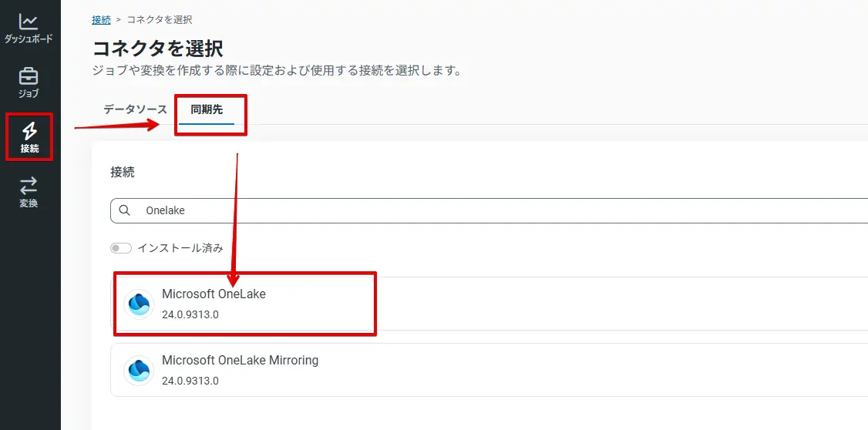Screen dimensions: 868x430
Task: Click the ジョブ briefcase icon
Action: tap(29, 76)
